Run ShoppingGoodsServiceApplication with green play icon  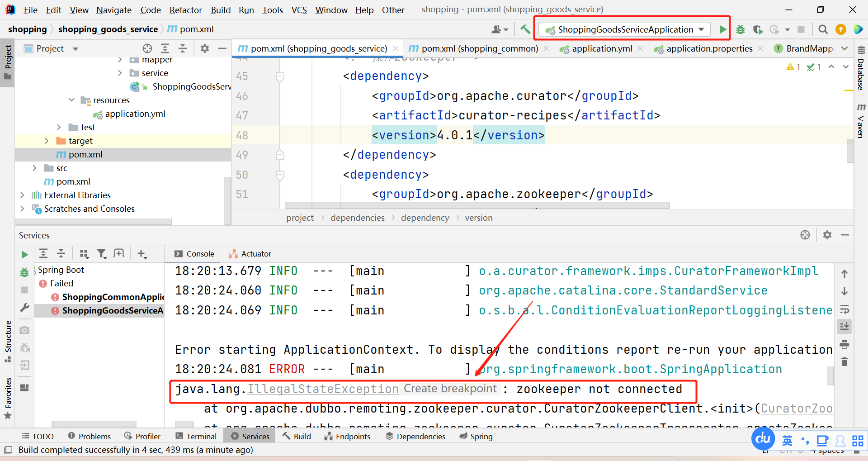[723, 29]
